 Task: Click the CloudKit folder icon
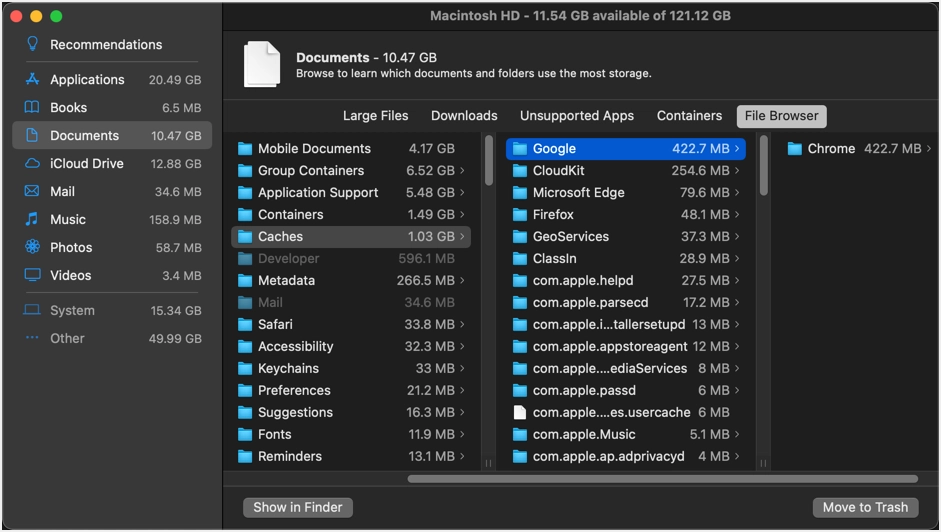coord(520,171)
